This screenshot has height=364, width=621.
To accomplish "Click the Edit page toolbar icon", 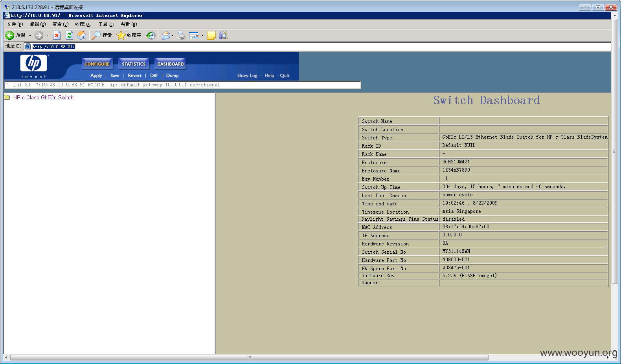I will pos(194,35).
